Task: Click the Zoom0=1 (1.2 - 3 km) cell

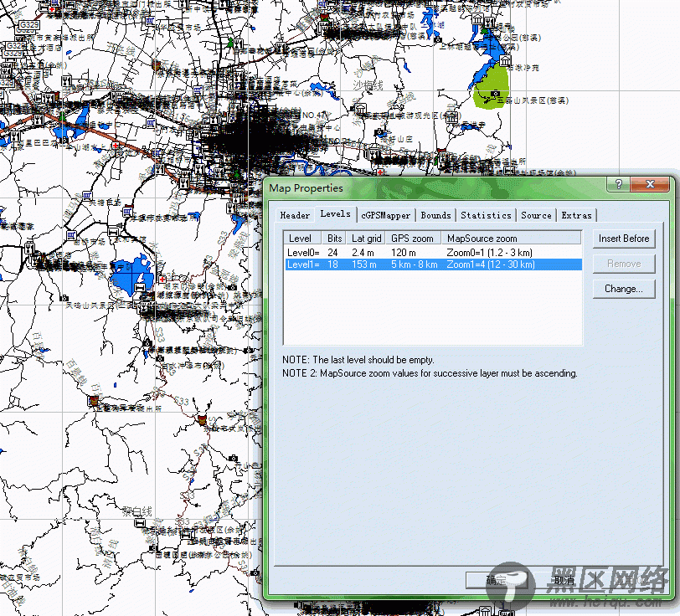Action: coord(489,252)
